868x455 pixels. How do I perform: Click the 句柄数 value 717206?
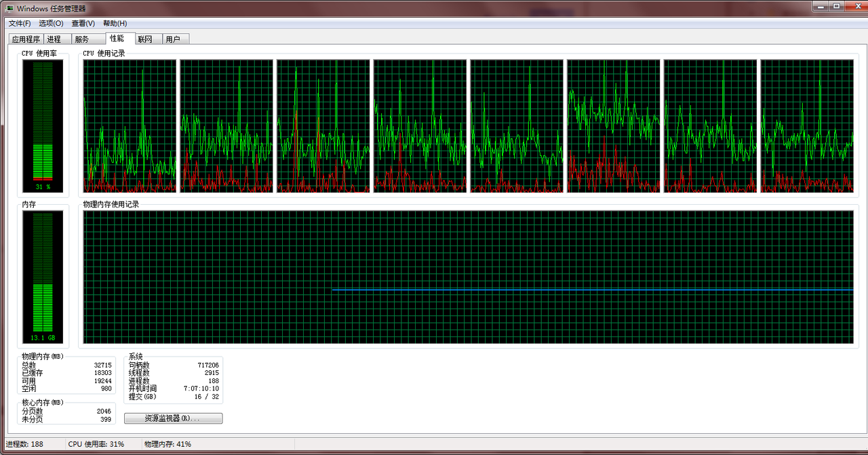tap(208, 365)
